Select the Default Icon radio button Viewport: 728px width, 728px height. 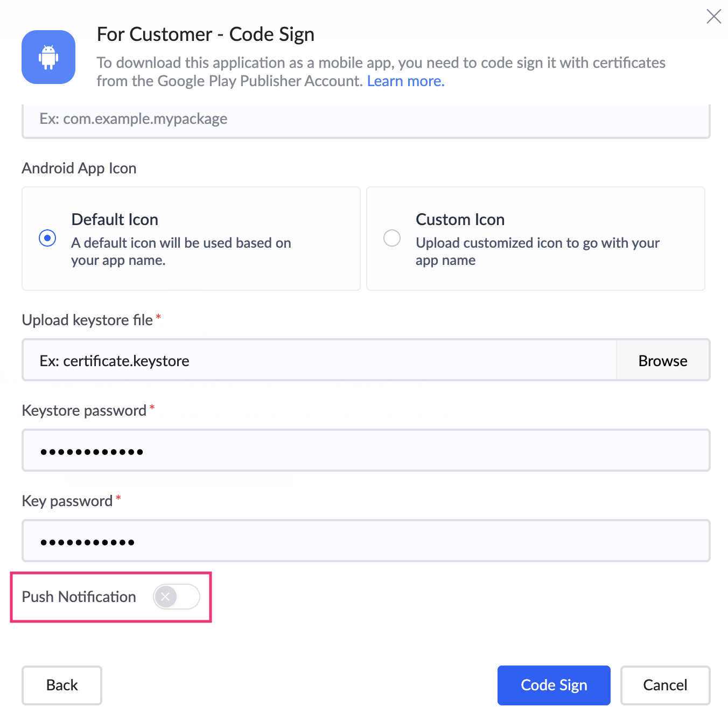(x=47, y=238)
